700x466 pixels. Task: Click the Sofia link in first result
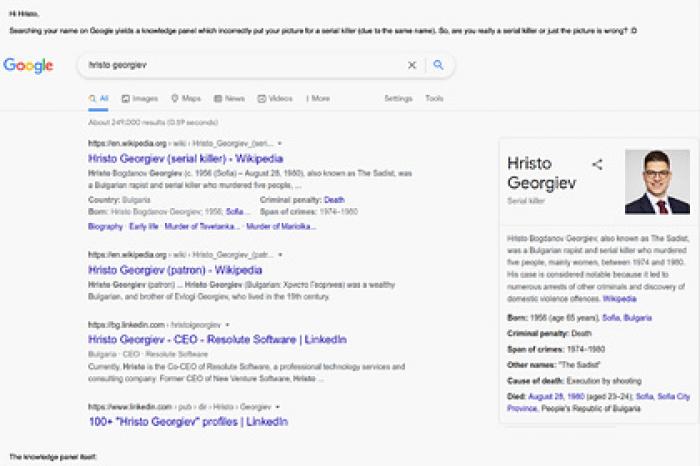point(235,212)
